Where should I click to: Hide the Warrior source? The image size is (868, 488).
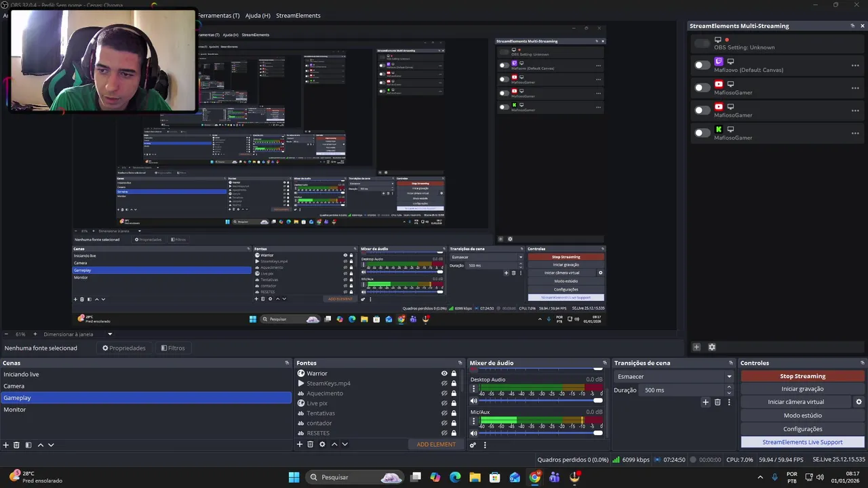tap(444, 373)
